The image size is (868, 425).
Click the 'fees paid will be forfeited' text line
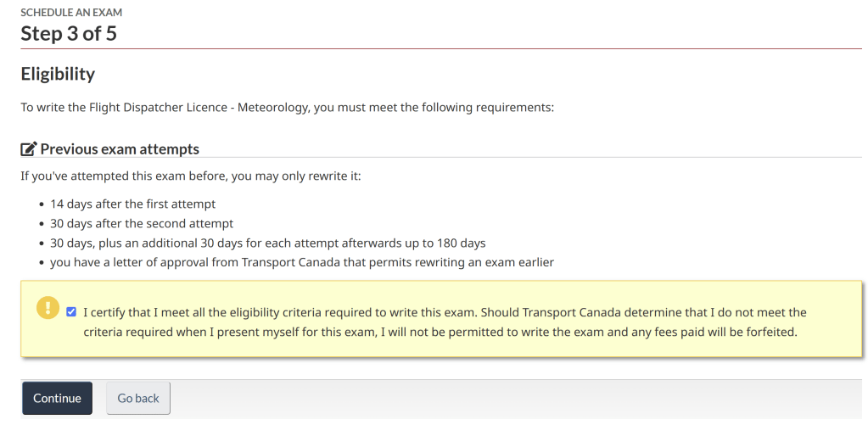pyautogui.click(x=440, y=332)
